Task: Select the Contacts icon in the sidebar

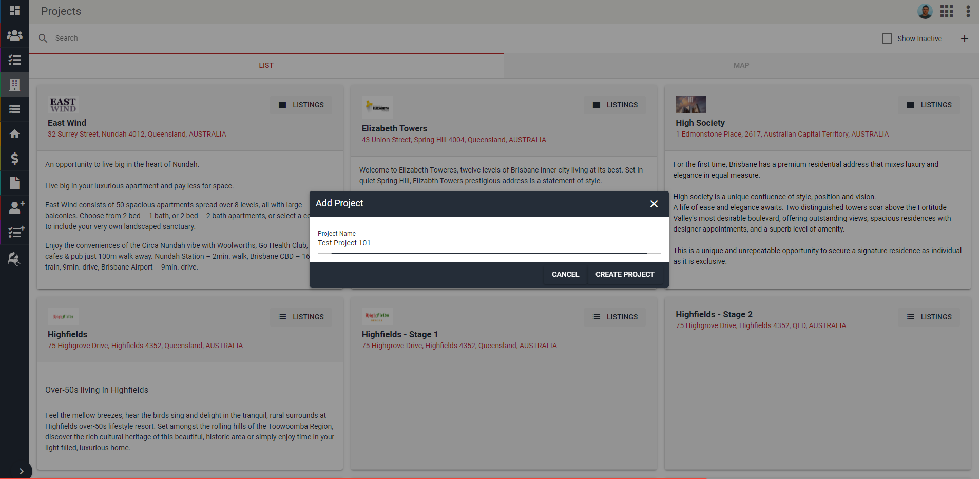Action: [x=14, y=35]
